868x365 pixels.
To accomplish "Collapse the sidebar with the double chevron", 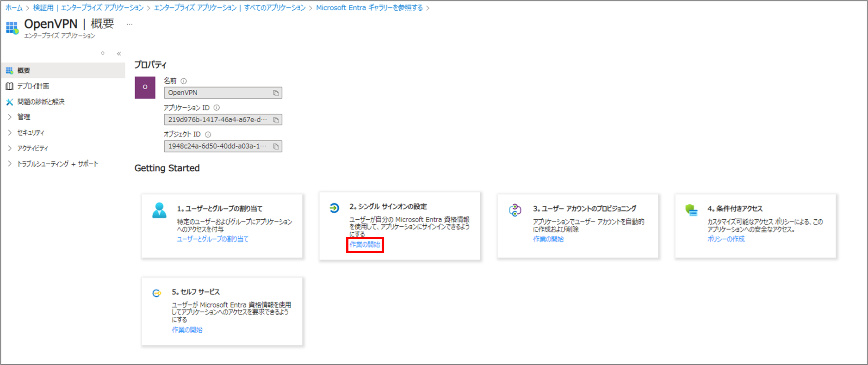I will click(119, 54).
